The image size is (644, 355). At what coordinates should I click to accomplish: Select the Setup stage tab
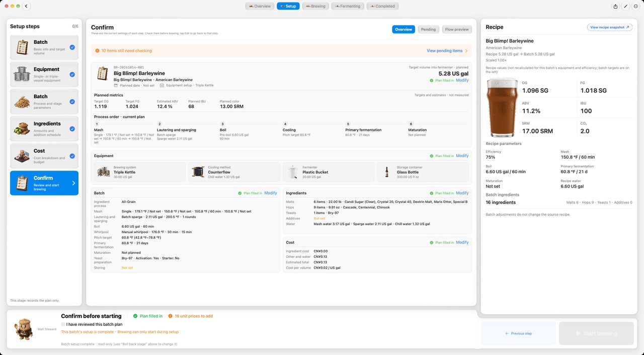(x=288, y=6)
